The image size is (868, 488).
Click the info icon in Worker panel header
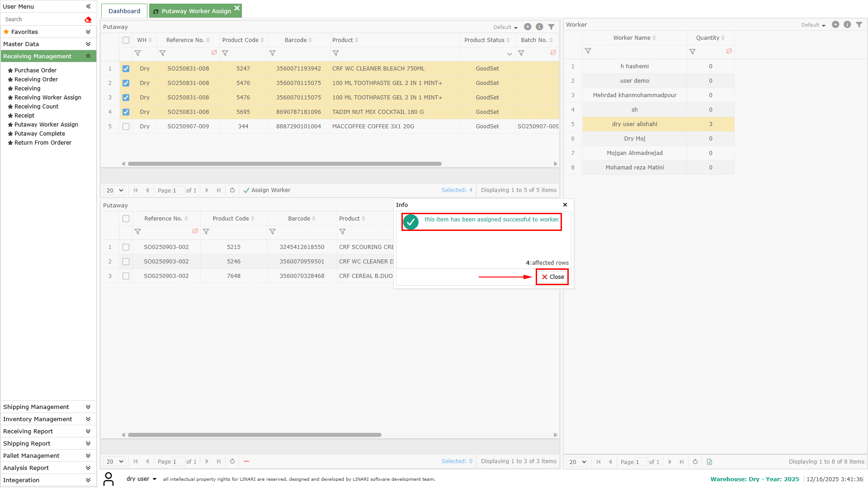click(847, 24)
